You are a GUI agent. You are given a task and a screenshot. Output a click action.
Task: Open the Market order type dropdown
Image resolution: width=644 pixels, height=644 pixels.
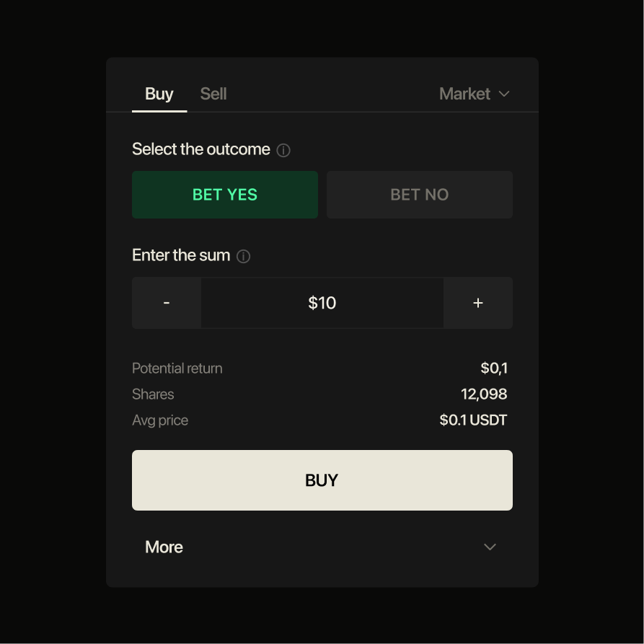pos(475,94)
